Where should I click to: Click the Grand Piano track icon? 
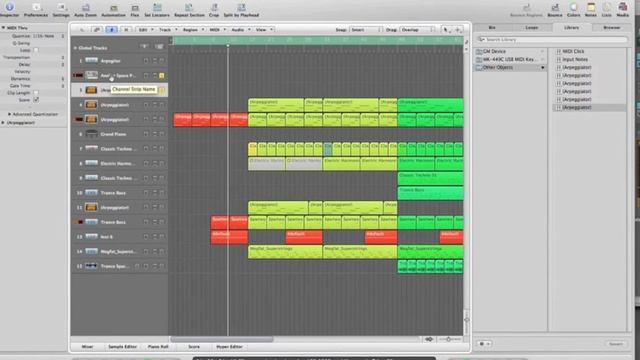click(x=91, y=134)
